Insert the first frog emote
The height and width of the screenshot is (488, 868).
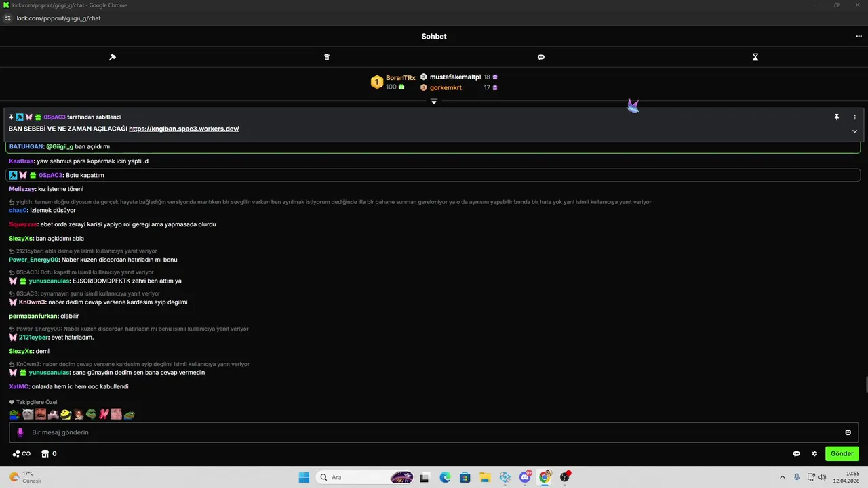pyautogui.click(x=14, y=414)
